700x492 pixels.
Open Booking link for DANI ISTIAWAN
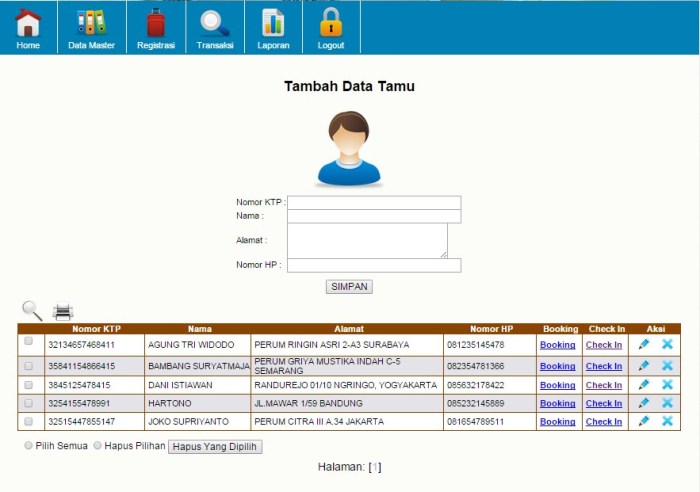(x=558, y=385)
